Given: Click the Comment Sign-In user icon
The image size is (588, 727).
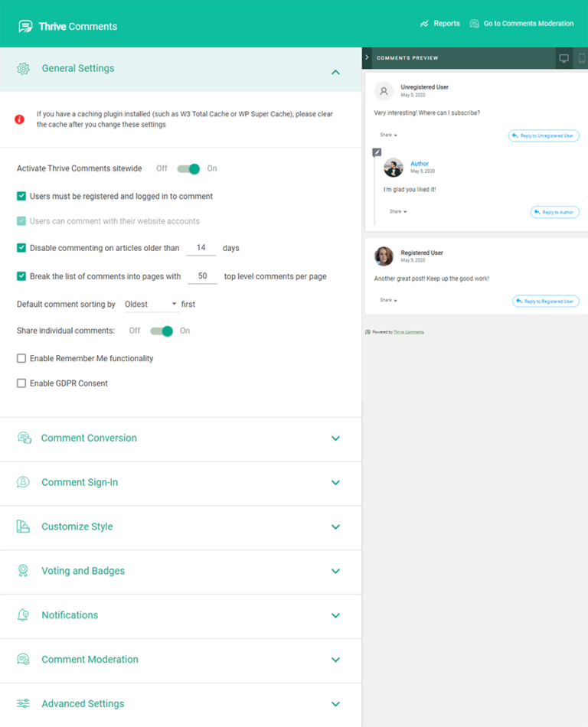Looking at the screenshot, I should pyautogui.click(x=23, y=482).
